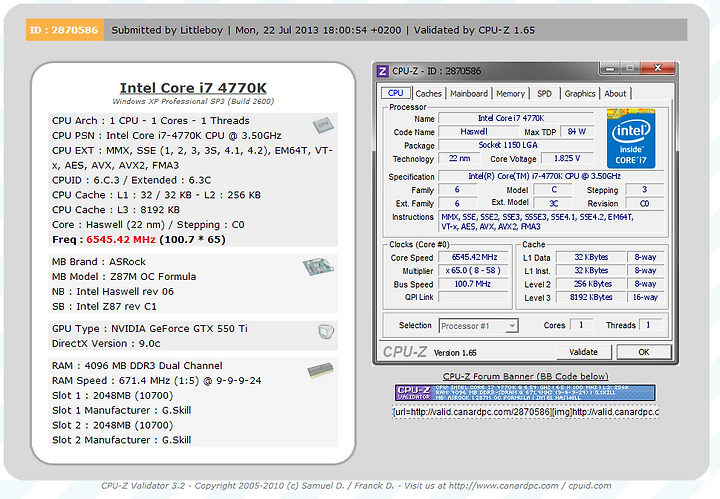The height and width of the screenshot is (499, 720).
Task: Click the Level 3 8192 KBytes cache field
Action: click(x=591, y=297)
